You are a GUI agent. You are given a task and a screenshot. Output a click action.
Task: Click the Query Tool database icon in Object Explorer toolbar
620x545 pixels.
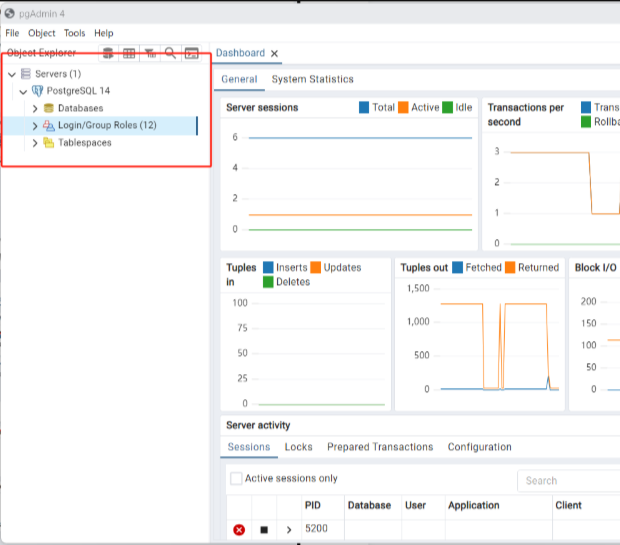(108, 53)
